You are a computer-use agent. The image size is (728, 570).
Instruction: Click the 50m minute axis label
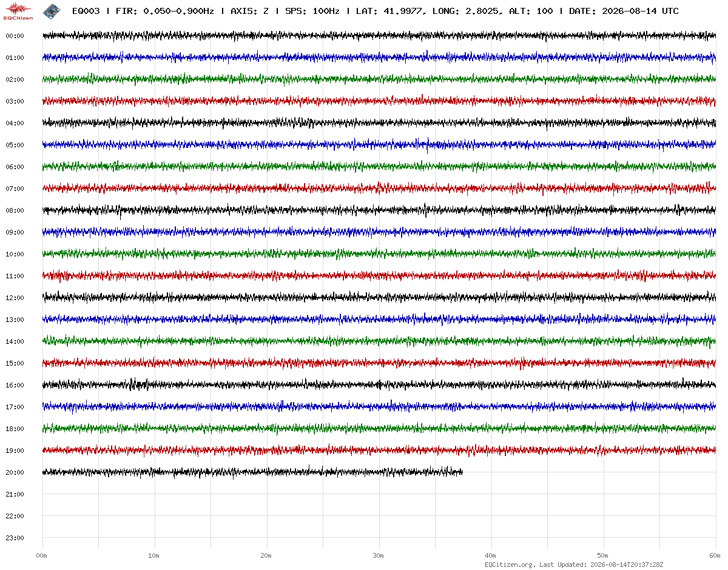(602, 555)
